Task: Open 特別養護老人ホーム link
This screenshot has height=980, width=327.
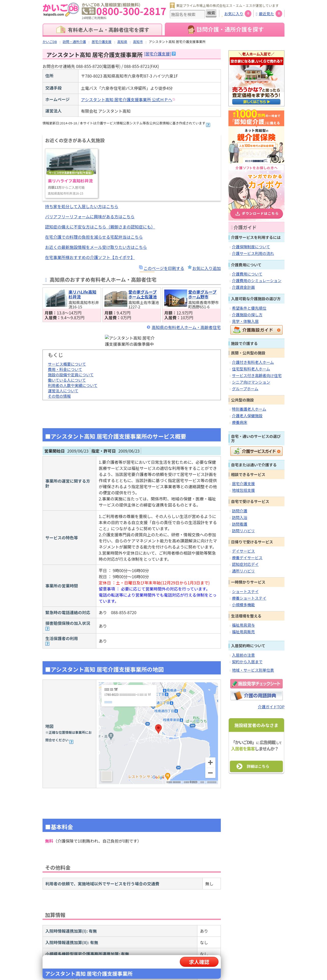Action: (x=249, y=409)
